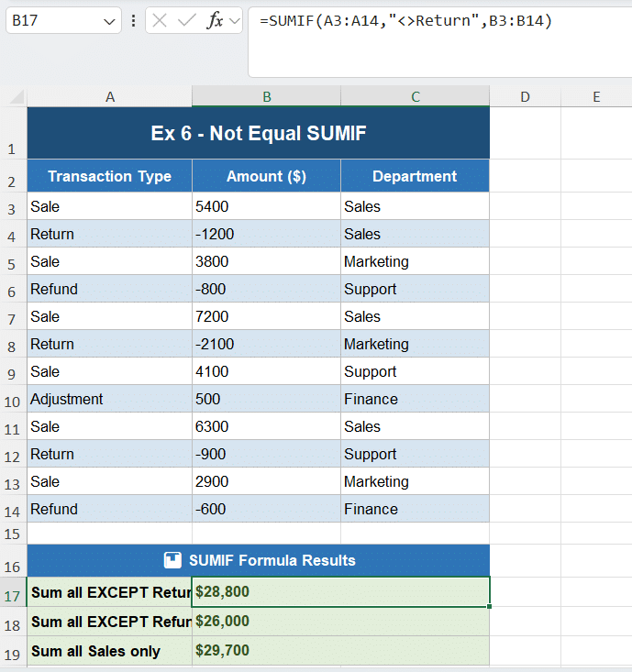Click the 'Sales' cell in row 11
This screenshot has height=672, width=632.
415,426
